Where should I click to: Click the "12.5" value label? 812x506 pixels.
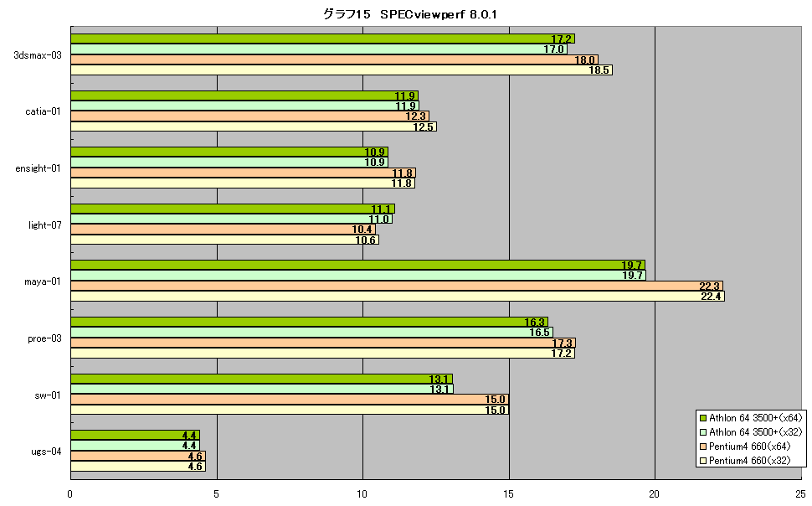coord(423,126)
